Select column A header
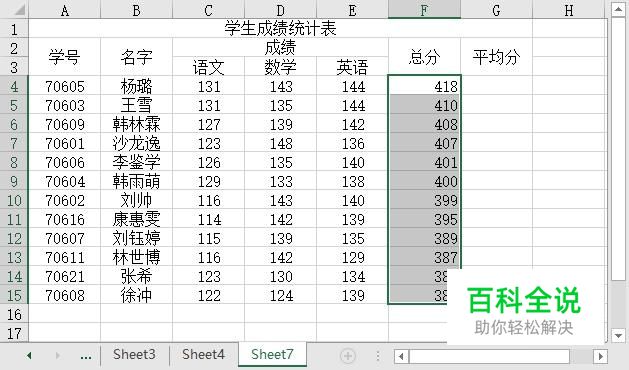Image resolution: width=629 pixels, height=370 pixels. coord(65,10)
